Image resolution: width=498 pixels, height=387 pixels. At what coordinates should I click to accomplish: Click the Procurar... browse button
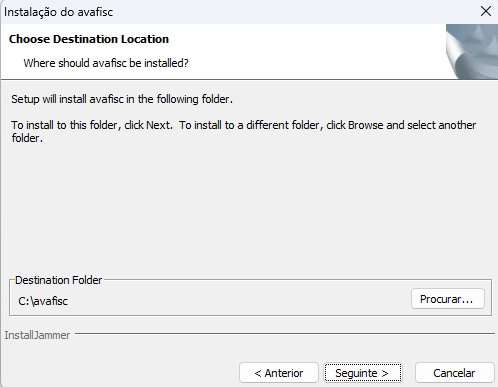pos(448,299)
